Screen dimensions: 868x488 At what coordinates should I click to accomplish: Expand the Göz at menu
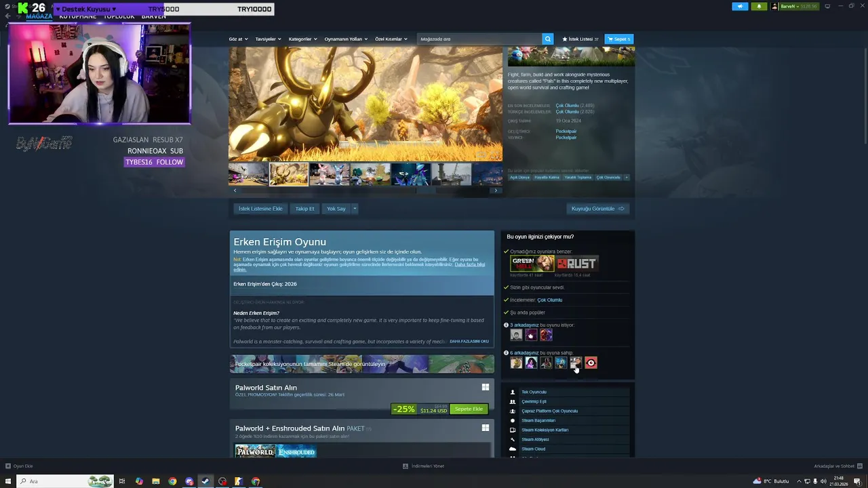238,39
